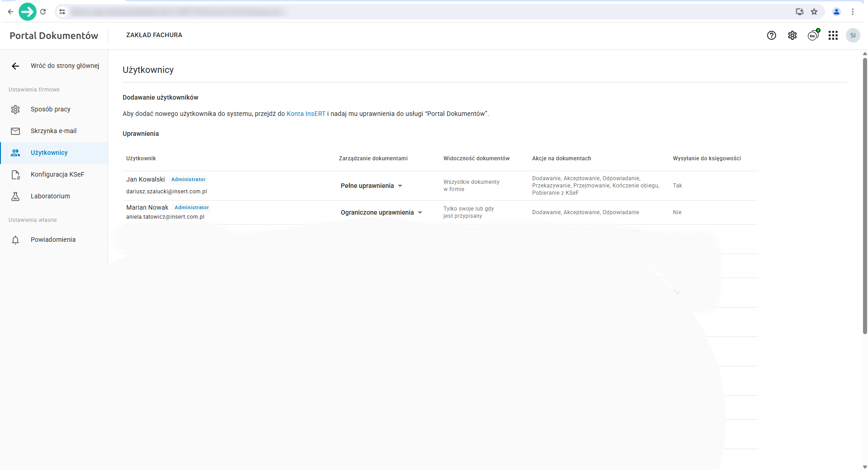
Task: Open Konfiguracja KSeF section
Action: tap(57, 174)
